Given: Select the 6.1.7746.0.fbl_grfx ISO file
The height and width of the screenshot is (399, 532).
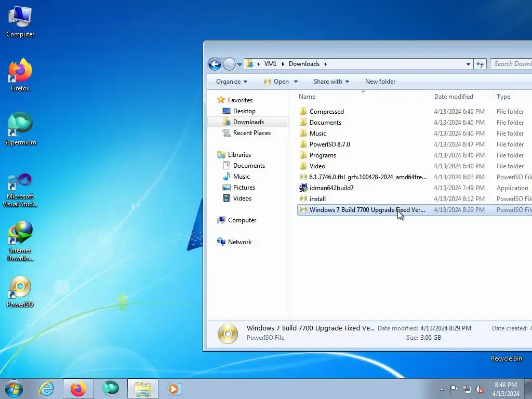Looking at the screenshot, I should pos(367,177).
